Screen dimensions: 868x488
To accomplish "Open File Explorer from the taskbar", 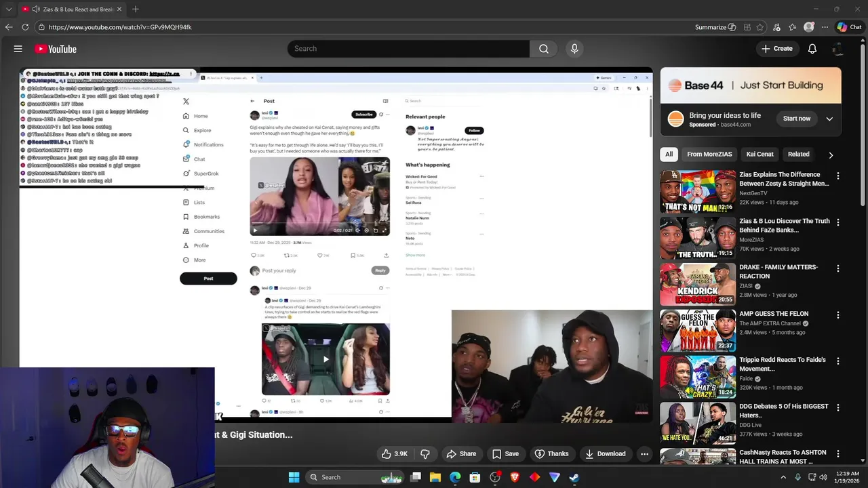I will coord(435,477).
